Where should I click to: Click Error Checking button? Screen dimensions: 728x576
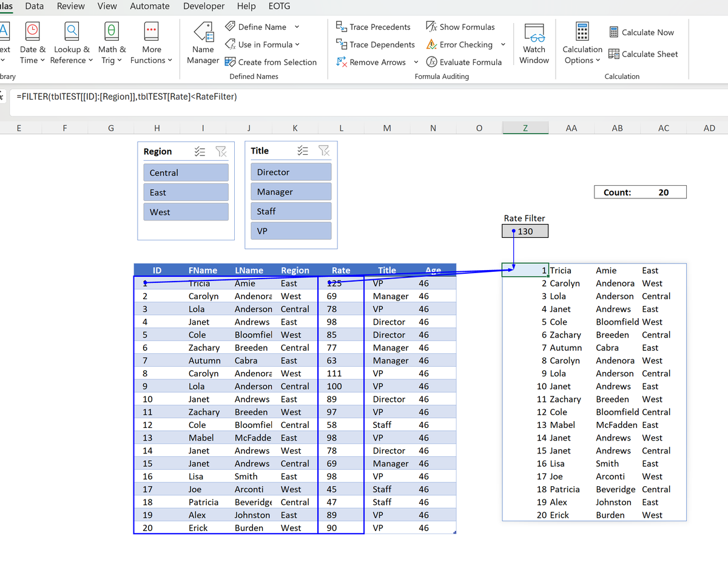pyautogui.click(x=460, y=44)
